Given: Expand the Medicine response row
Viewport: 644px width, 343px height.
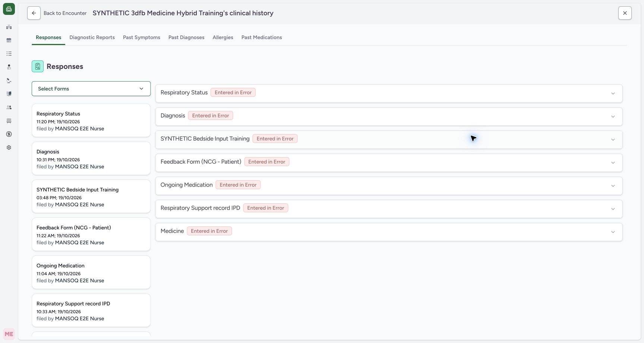Looking at the screenshot, I should [x=389, y=232].
